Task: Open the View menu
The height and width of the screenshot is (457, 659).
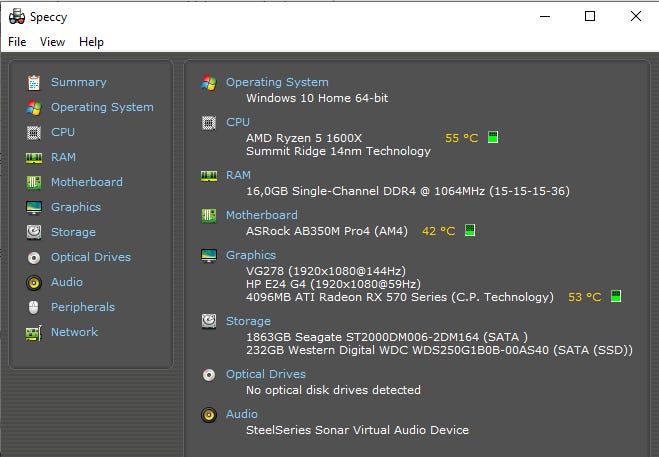Action: pyautogui.click(x=52, y=42)
